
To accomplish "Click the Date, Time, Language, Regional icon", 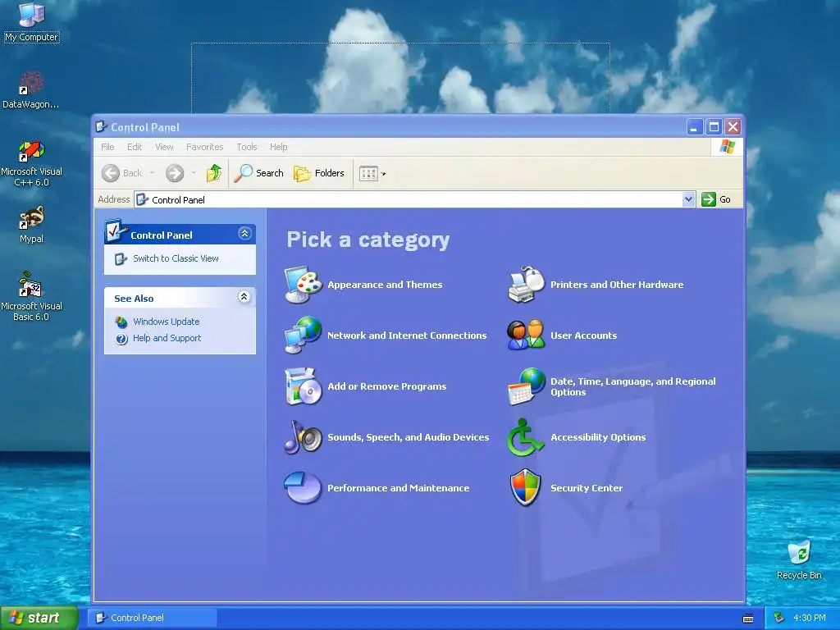I will coord(526,386).
